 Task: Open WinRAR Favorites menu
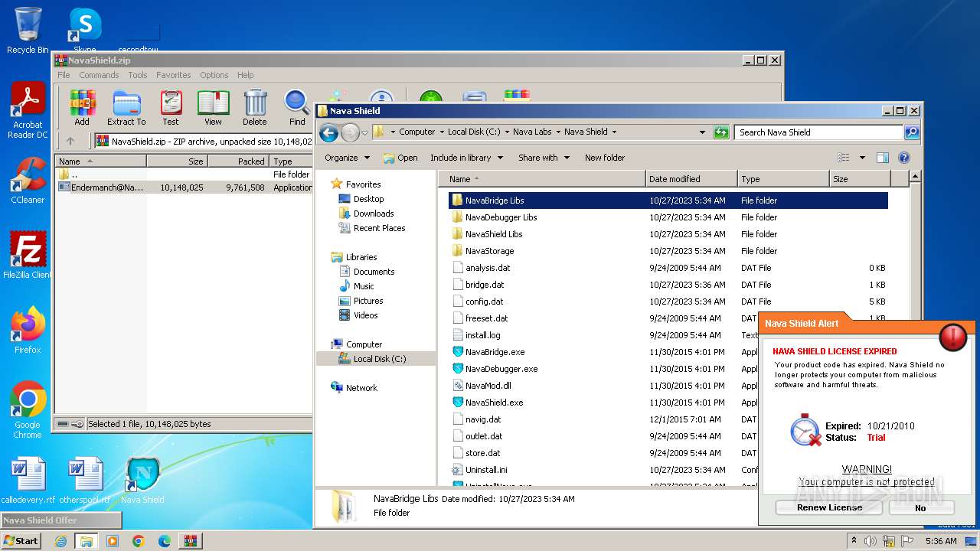pyautogui.click(x=174, y=75)
